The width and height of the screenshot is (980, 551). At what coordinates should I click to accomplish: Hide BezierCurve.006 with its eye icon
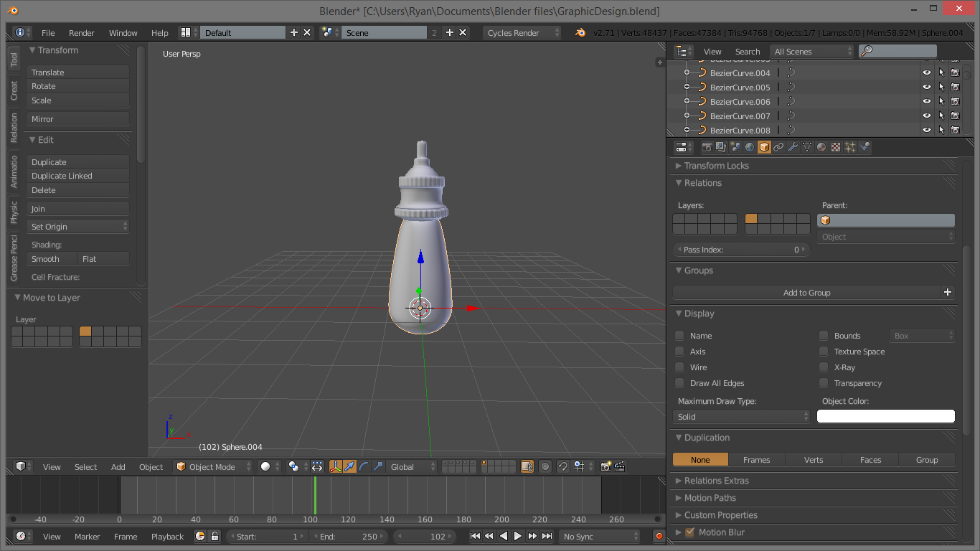coord(927,101)
